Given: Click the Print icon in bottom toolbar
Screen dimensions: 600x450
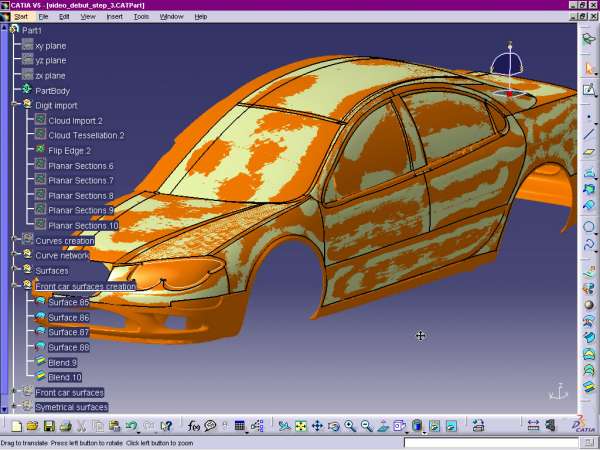Looking at the screenshot, I should coord(65,426).
